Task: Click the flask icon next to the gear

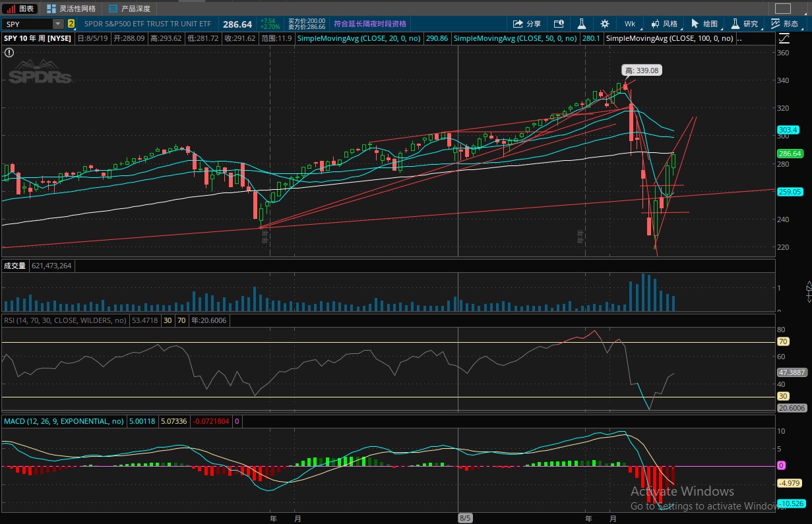Action: [x=582, y=24]
